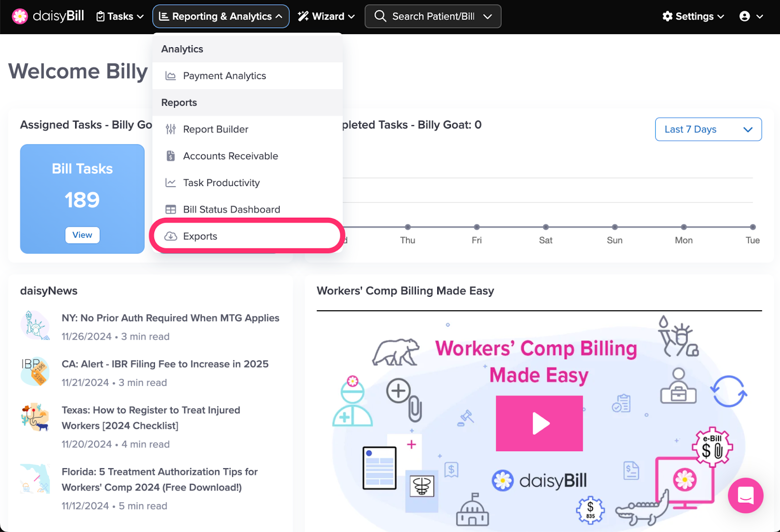Click the Task Productivity chart icon

tap(171, 183)
